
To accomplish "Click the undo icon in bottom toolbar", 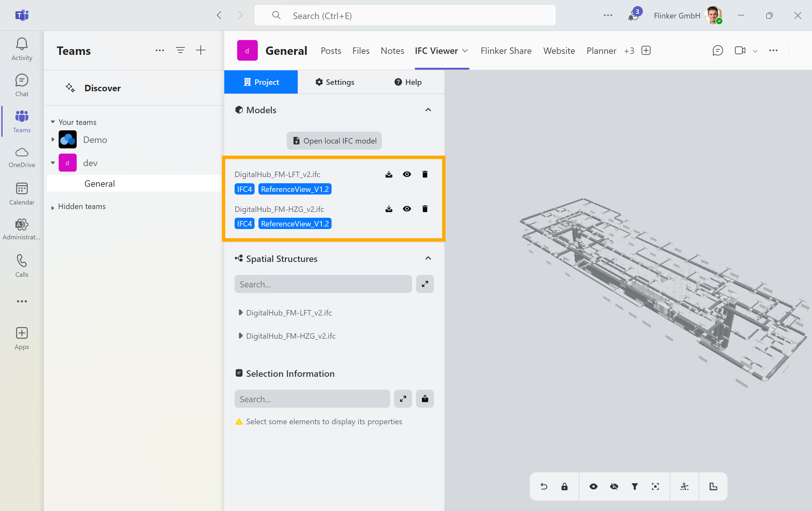I will click(x=543, y=486).
